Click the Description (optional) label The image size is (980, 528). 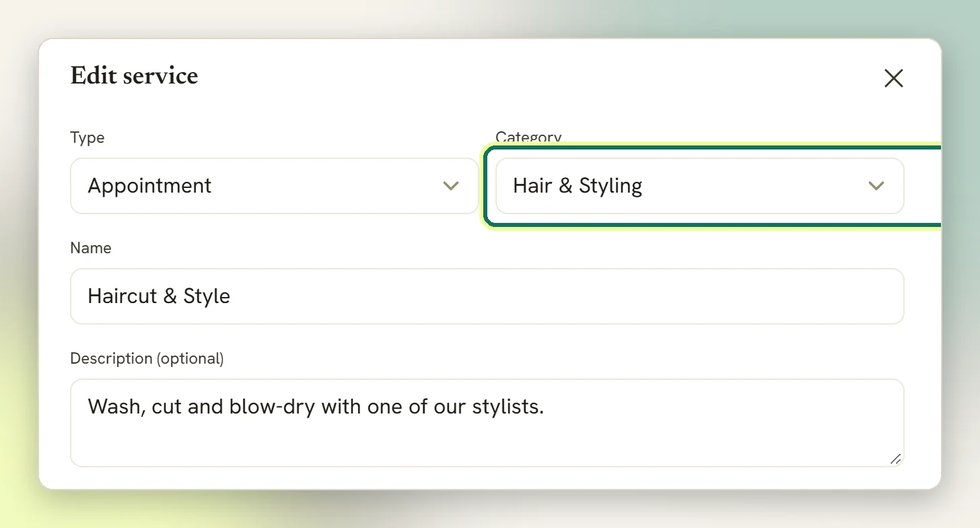pos(147,358)
